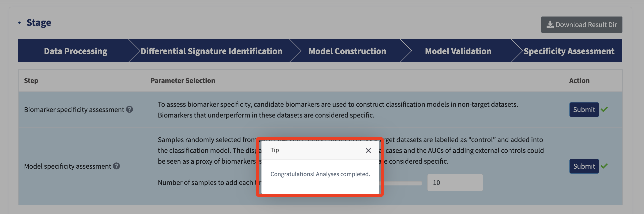Click help icon beside Biomarker specificity assessment
Viewport: 644px width, 214px height.
(129, 109)
